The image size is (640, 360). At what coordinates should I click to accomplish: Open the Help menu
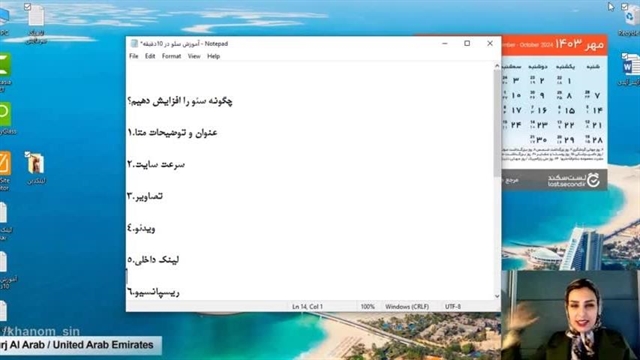tap(213, 56)
